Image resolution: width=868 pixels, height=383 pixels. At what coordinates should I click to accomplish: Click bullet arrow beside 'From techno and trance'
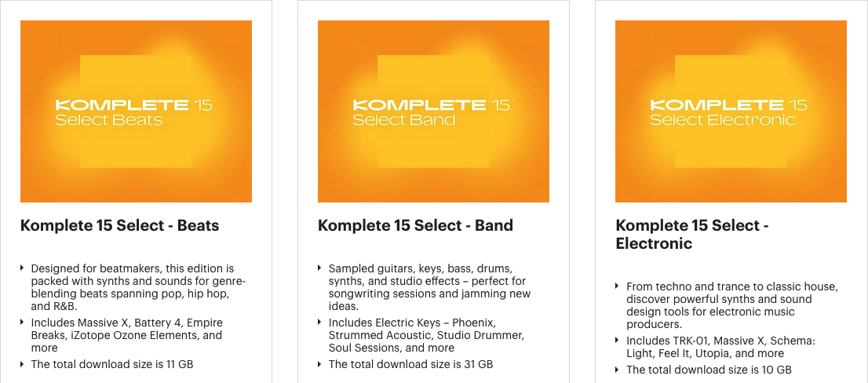617,286
